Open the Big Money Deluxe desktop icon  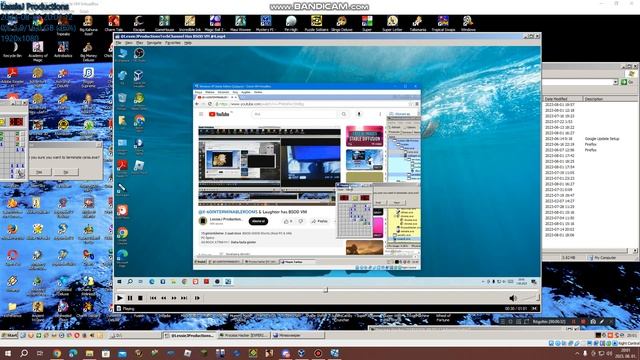89,51
